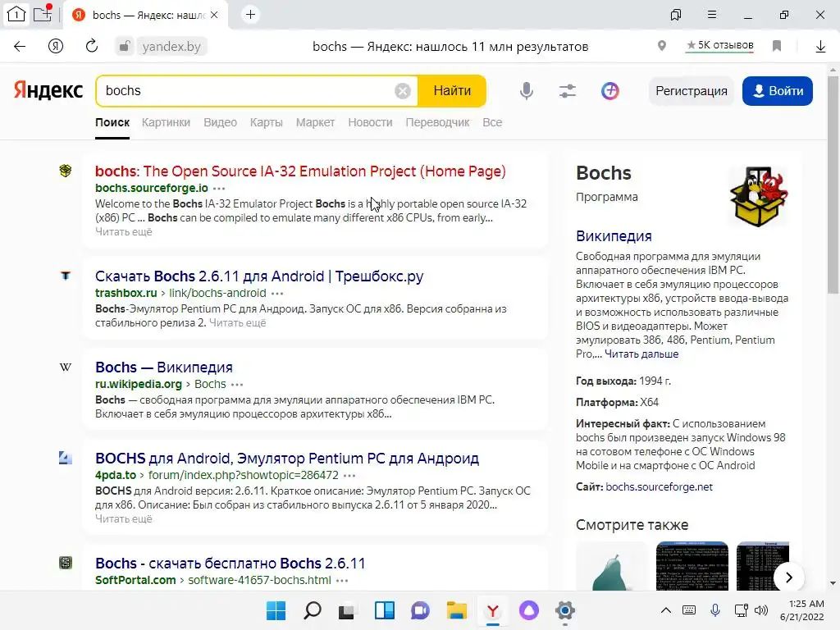Close the bochs Yandex tab
Image resolution: width=840 pixels, height=630 pixels.
click(x=214, y=15)
